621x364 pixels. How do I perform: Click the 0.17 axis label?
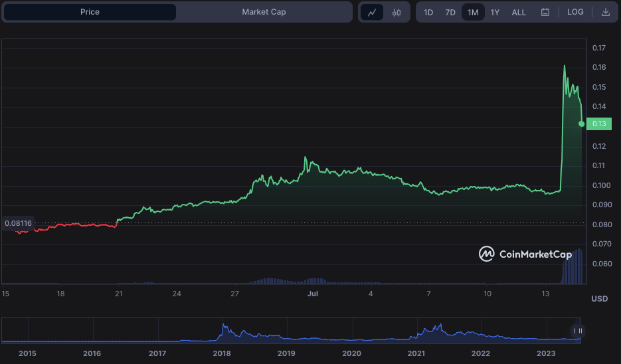pyautogui.click(x=599, y=48)
